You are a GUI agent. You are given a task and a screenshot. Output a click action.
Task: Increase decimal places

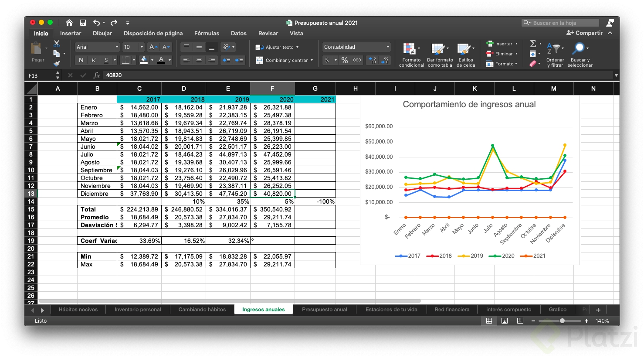pos(372,60)
